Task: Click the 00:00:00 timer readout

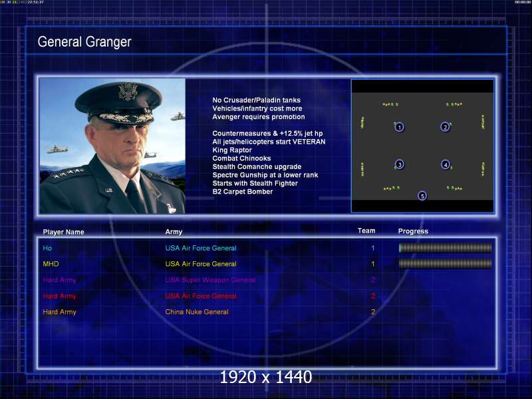Action: (x=522, y=2)
